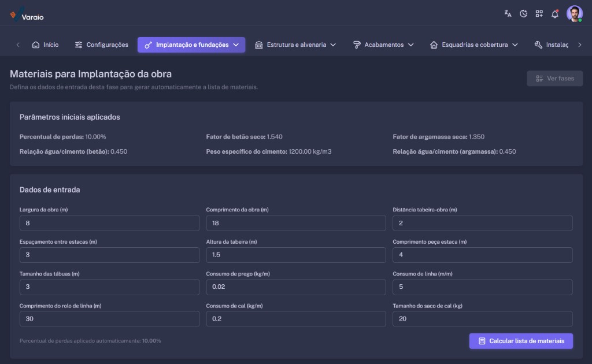
Task: Focus Espaçamento entre estacas field
Action: tap(109, 255)
